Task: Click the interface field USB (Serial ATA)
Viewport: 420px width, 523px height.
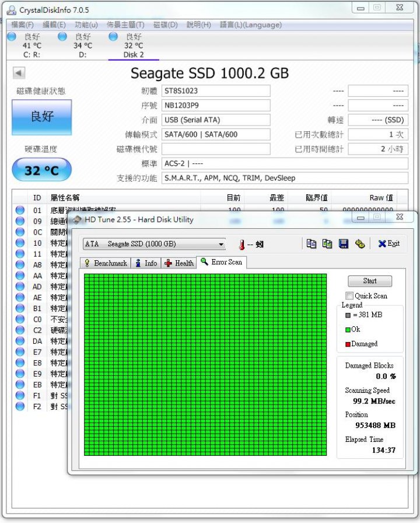Action: [216, 120]
